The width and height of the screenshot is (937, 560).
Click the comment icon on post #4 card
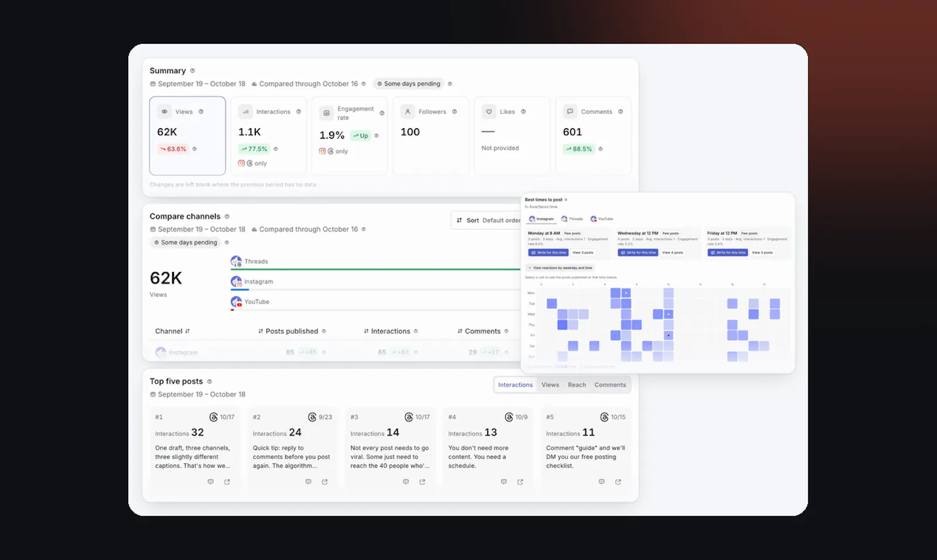[504, 482]
